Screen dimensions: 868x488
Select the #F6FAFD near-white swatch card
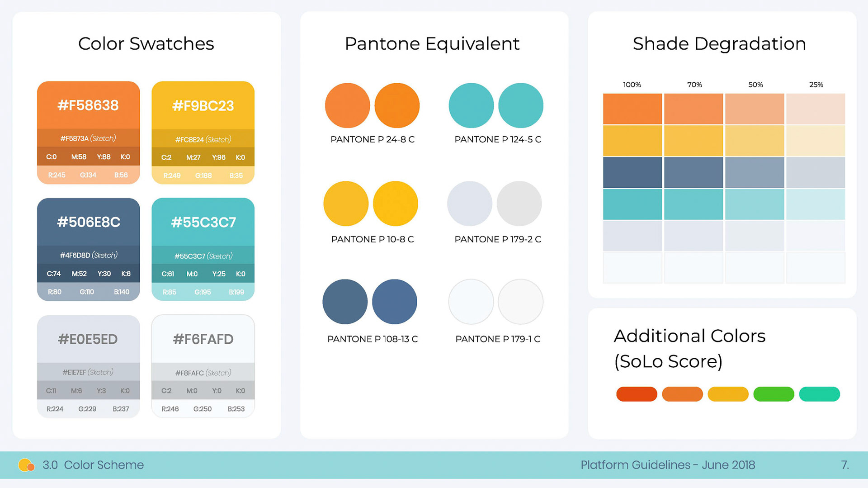203,366
